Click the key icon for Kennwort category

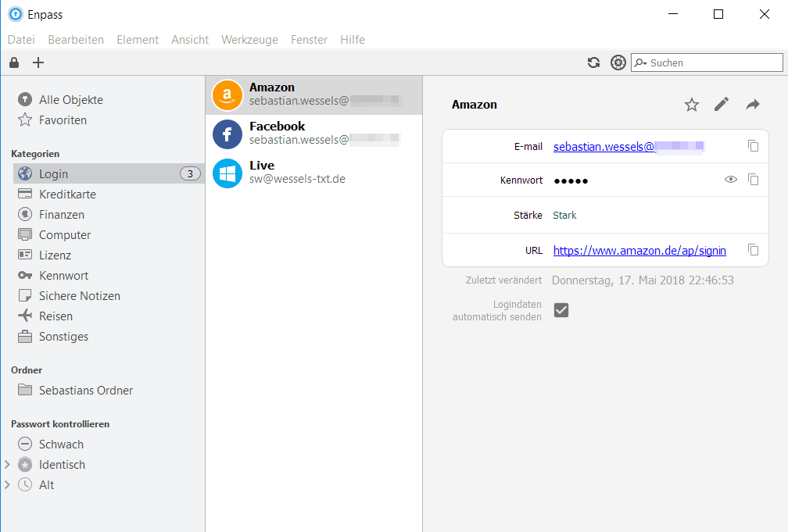(25, 275)
